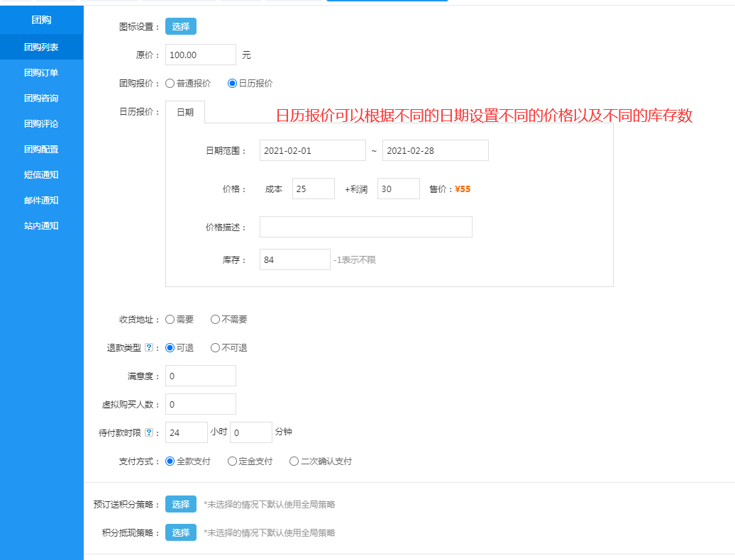
Task: Click the 库存 input showing 84
Action: (x=294, y=259)
